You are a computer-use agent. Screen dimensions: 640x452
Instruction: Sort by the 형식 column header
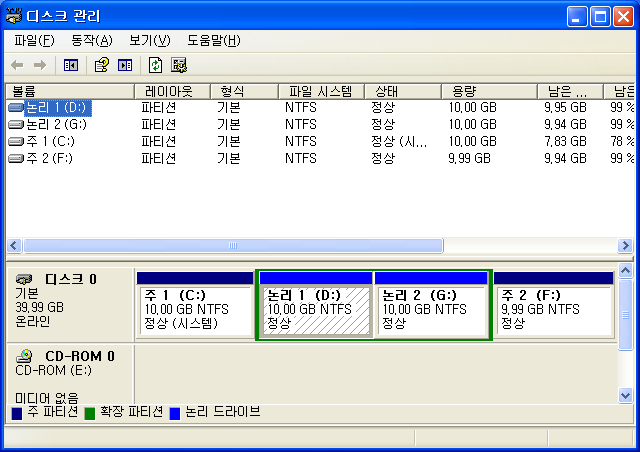click(244, 91)
